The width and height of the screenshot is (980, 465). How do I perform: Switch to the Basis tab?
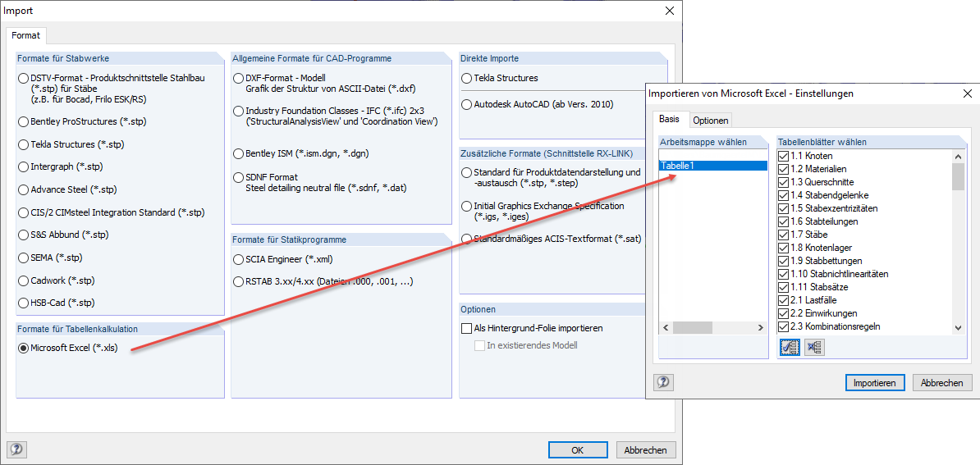670,119
